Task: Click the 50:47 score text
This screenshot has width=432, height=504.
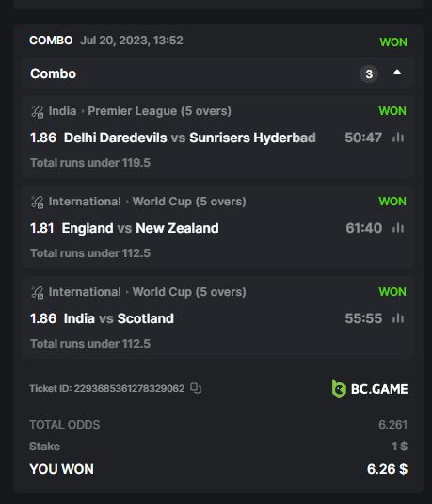Action: click(x=363, y=138)
